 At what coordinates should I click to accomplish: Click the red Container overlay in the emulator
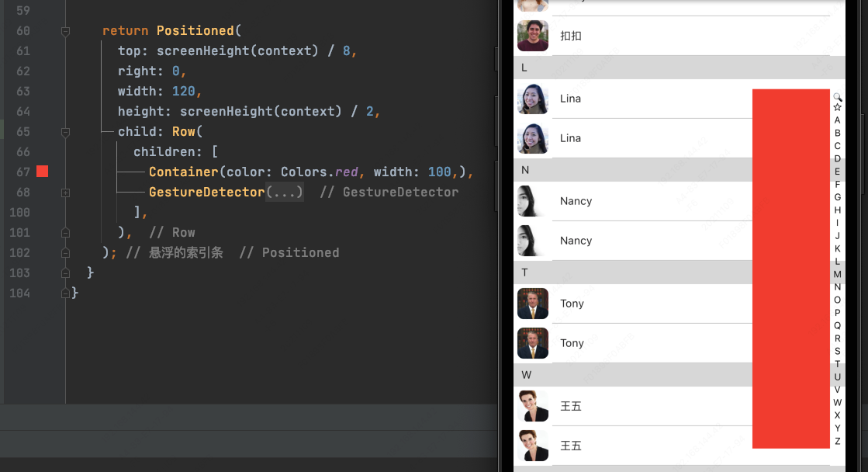(x=790, y=269)
